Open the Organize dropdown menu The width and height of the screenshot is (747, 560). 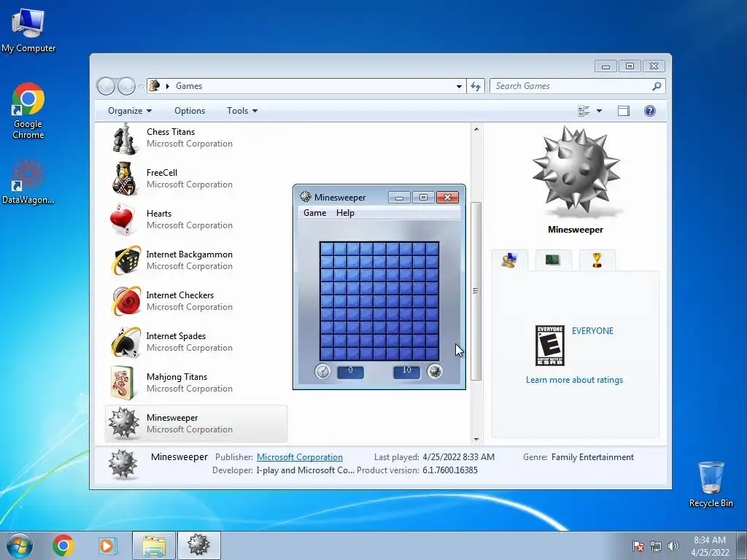tap(130, 111)
